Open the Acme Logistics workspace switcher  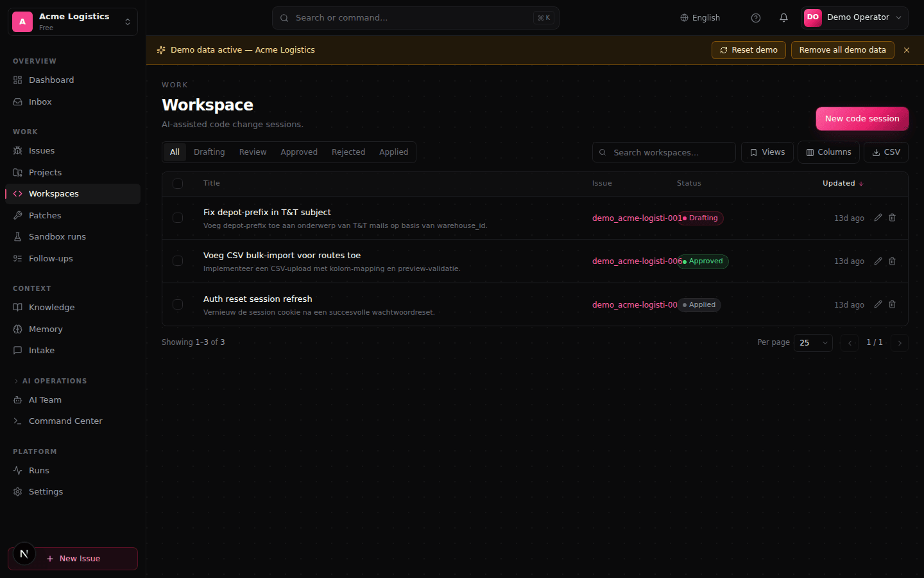(x=73, y=22)
